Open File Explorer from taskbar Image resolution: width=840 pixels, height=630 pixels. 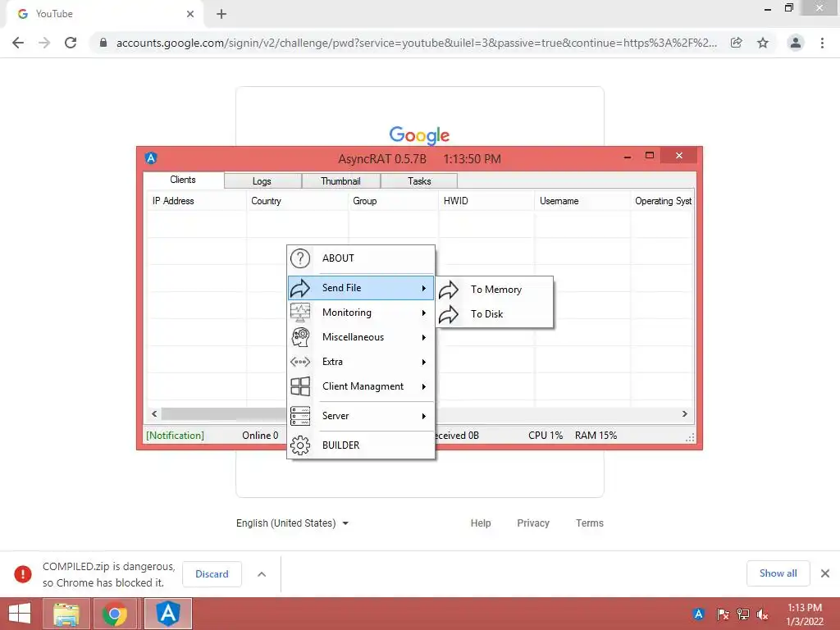66,614
